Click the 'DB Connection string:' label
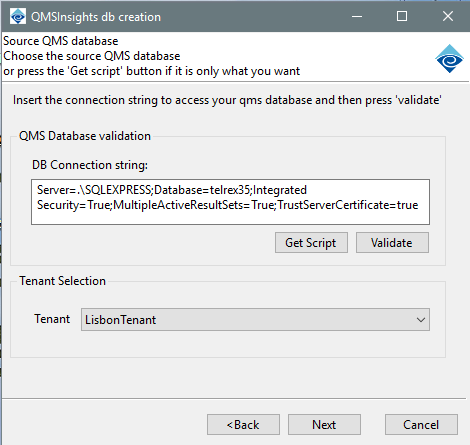Viewport: 470px width, 445px height. [x=90, y=165]
